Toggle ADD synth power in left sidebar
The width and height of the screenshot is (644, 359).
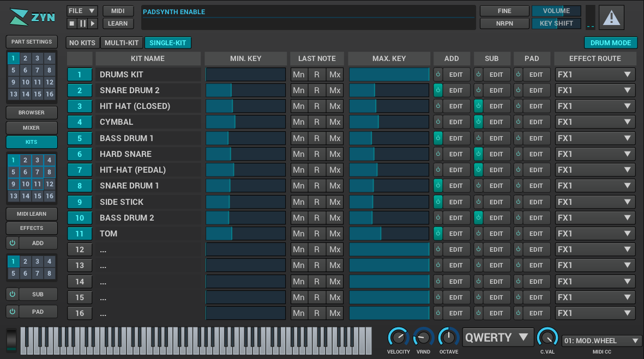point(12,243)
